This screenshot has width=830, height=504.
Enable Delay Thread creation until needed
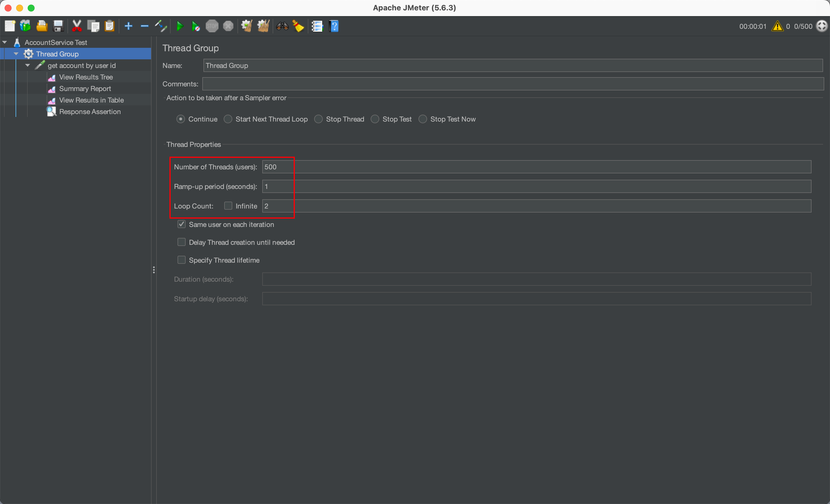tap(182, 242)
